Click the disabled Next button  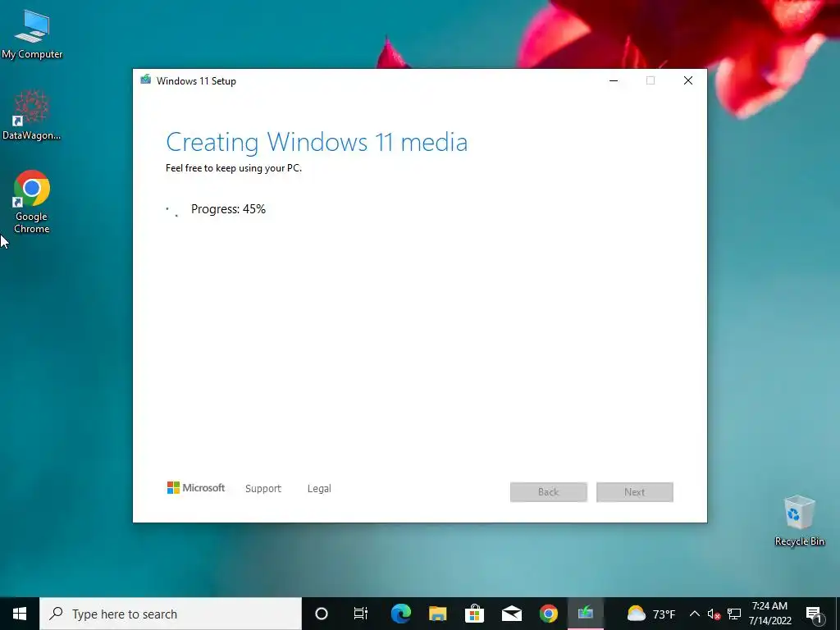[635, 492]
